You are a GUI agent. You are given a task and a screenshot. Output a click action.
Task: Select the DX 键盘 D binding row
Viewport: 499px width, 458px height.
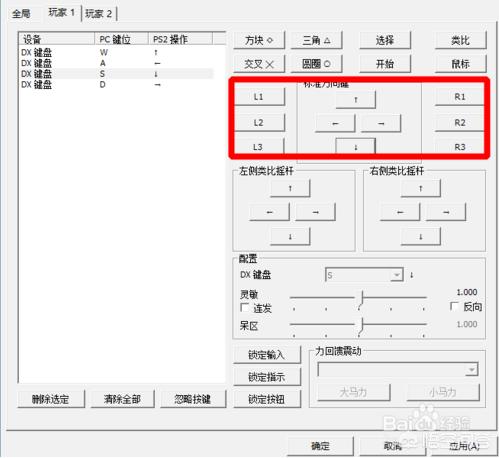(116, 85)
